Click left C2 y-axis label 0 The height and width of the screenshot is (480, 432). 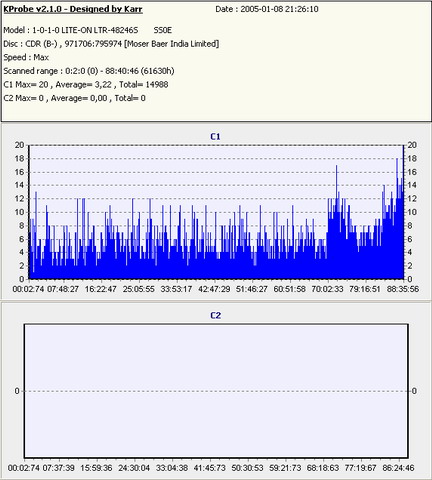click(17, 391)
